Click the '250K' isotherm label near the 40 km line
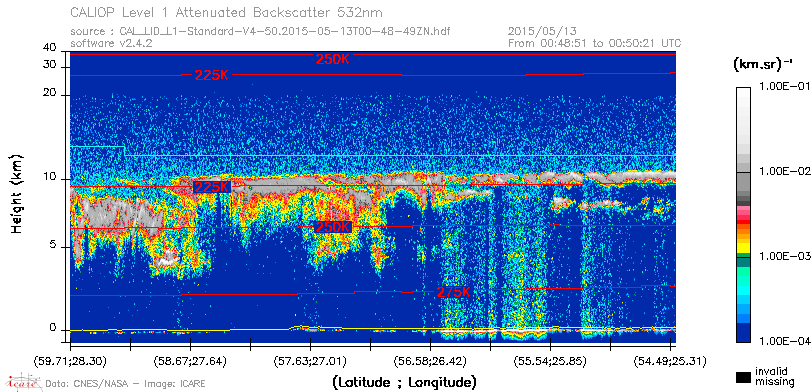 (333, 59)
